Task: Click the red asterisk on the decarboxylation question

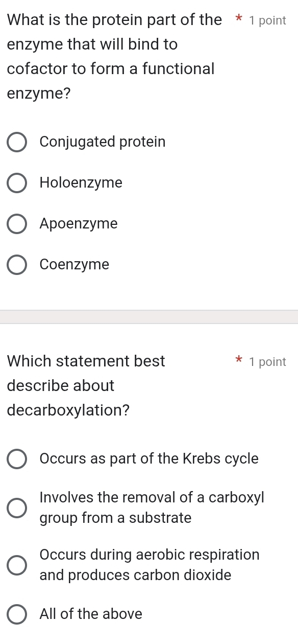Action: click(238, 361)
